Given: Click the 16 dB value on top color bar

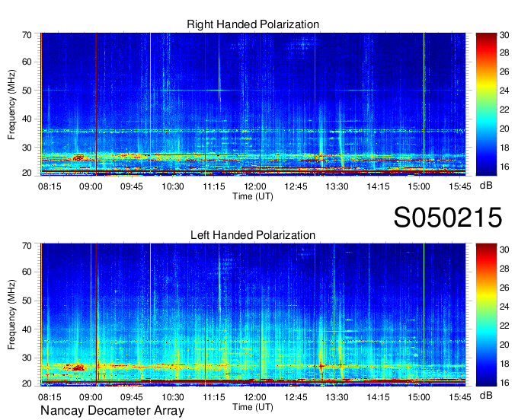Looking at the screenshot, I should coord(504,167).
